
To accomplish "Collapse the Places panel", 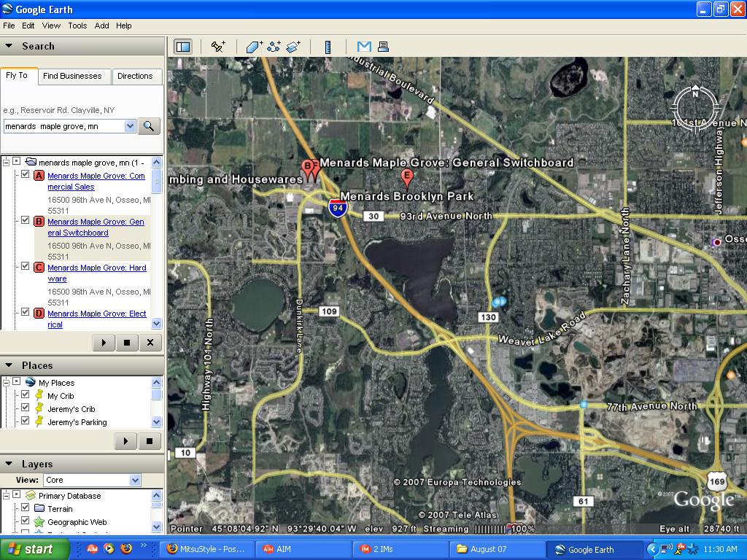I will [x=9, y=365].
